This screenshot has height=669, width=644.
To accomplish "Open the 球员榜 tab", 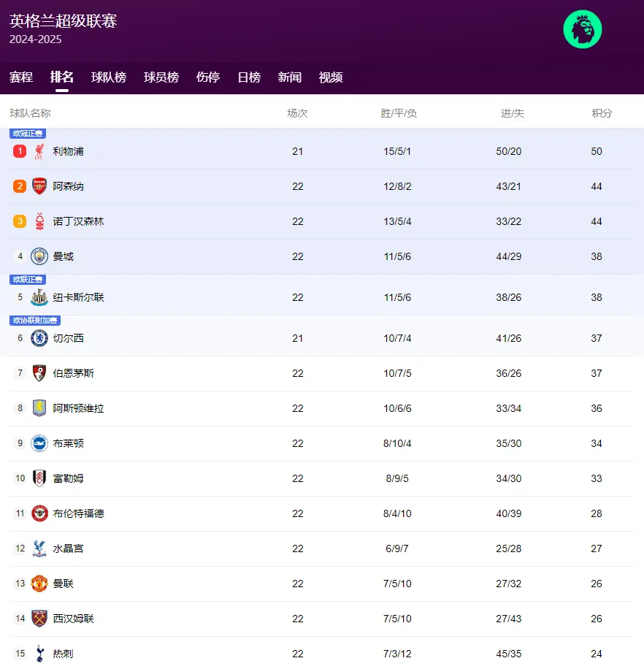I will tap(161, 77).
